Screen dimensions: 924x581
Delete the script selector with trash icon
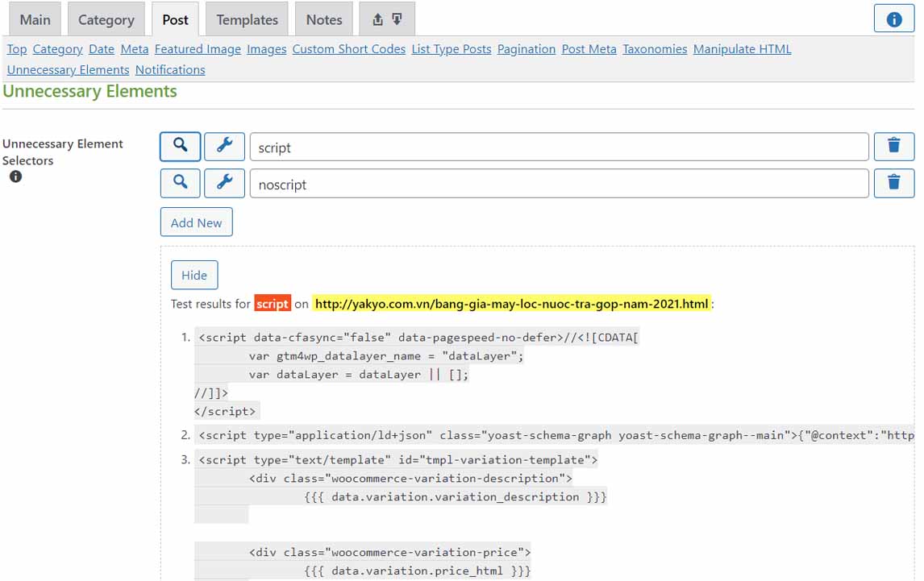[893, 147]
